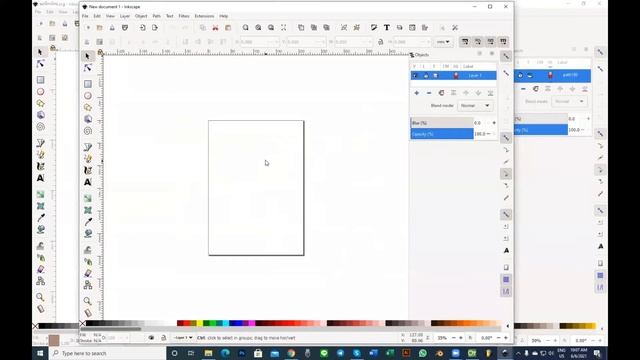640x360 pixels.
Task: Select the Rectangle tool in front window
Action: coord(88,84)
